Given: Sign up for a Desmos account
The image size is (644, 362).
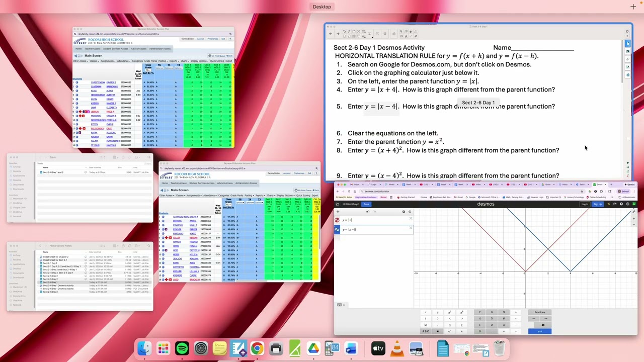Looking at the screenshot, I should point(597,204).
